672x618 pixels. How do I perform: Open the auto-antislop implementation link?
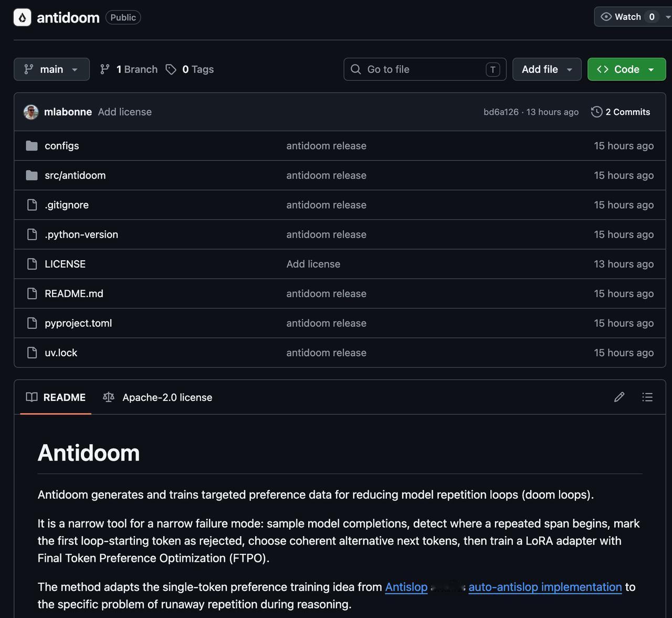tap(545, 587)
